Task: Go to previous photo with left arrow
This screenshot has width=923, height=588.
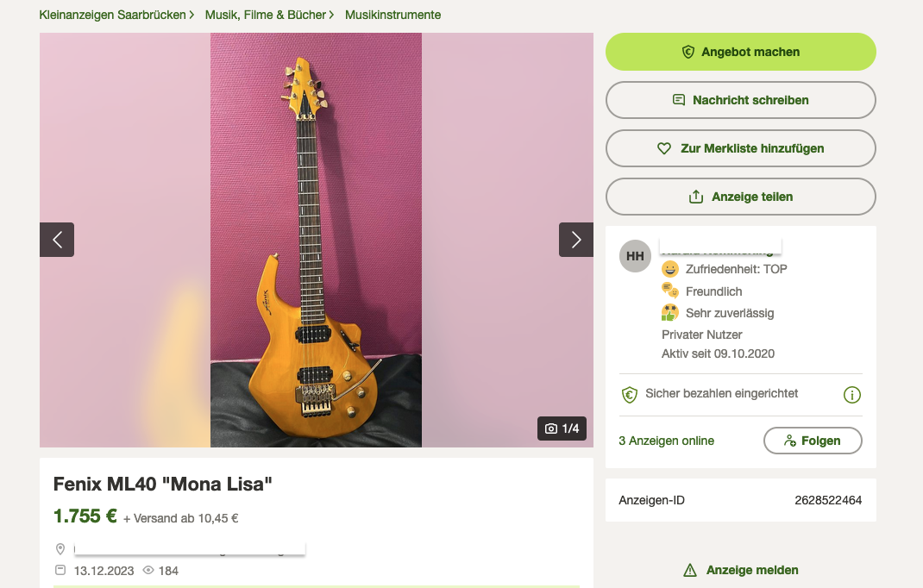Action: point(57,240)
